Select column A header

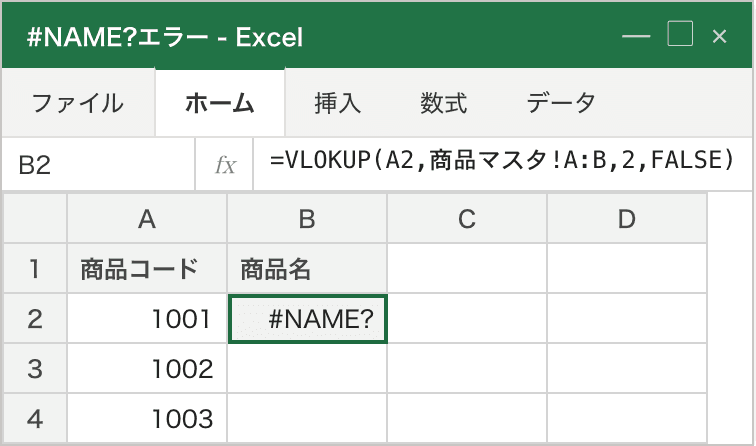[147, 219]
